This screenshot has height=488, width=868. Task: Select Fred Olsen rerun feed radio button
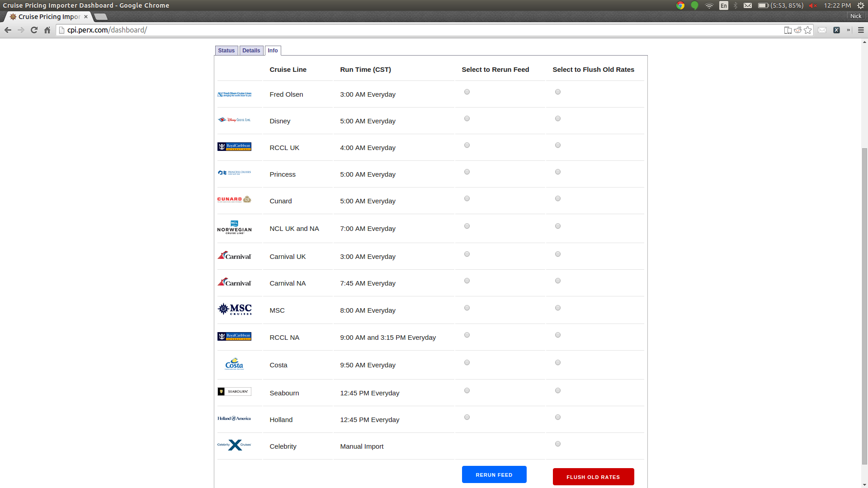tap(467, 92)
